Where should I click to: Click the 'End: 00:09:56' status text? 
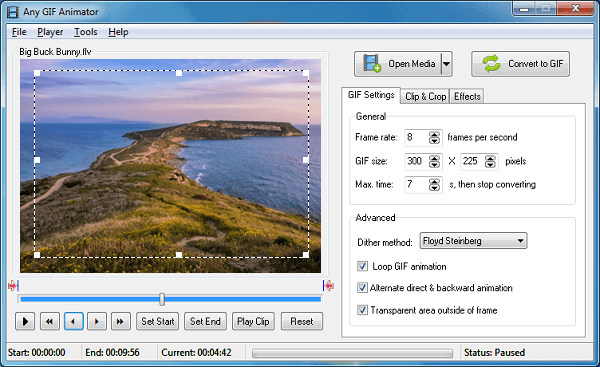click(x=112, y=352)
